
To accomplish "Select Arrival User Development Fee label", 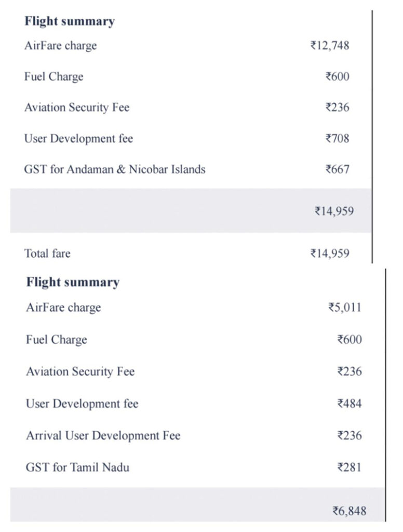I will pyautogui.click(x=103, y=435).
